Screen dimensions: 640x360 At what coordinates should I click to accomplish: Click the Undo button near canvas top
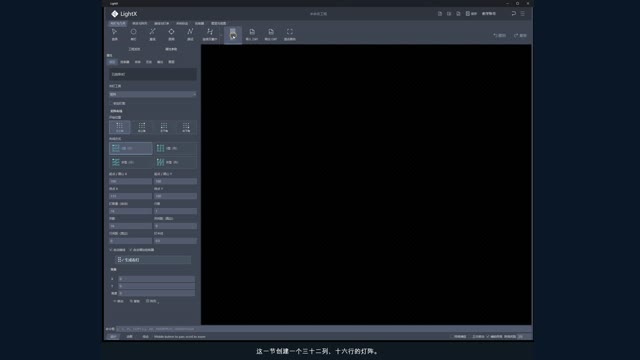click(x=500, y=36)
